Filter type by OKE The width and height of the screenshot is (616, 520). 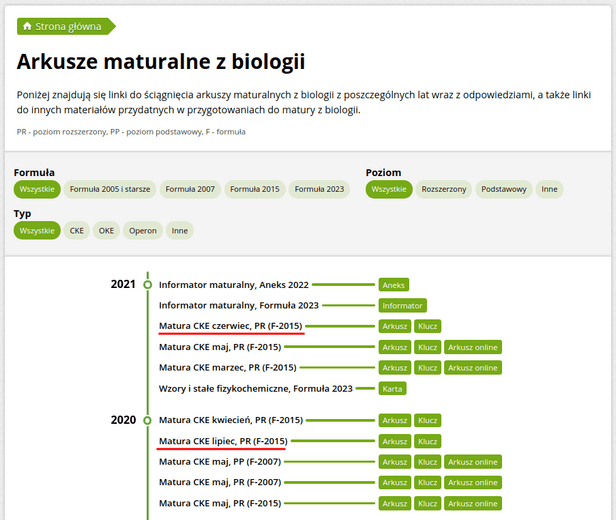[106, 231]
